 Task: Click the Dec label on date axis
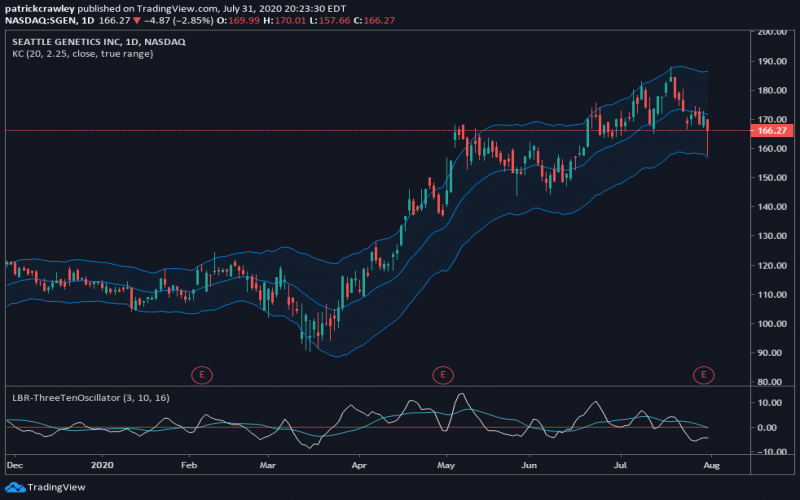point(14,466)
